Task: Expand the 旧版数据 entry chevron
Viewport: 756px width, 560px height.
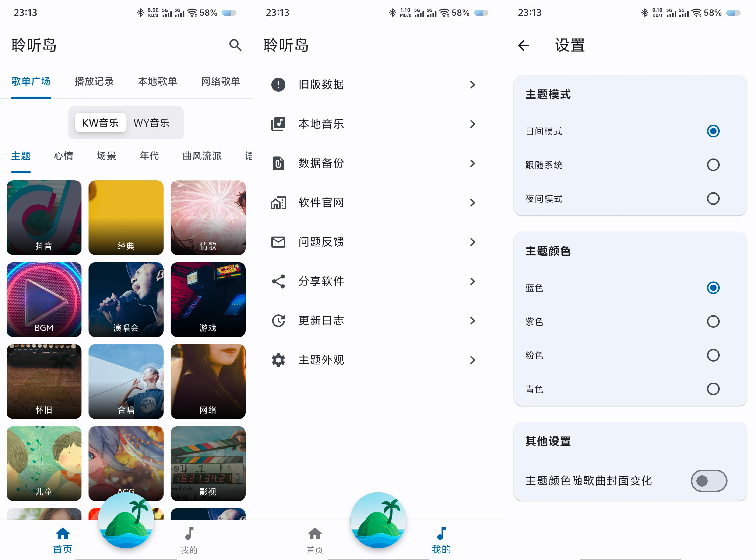Action: [472, 85]
